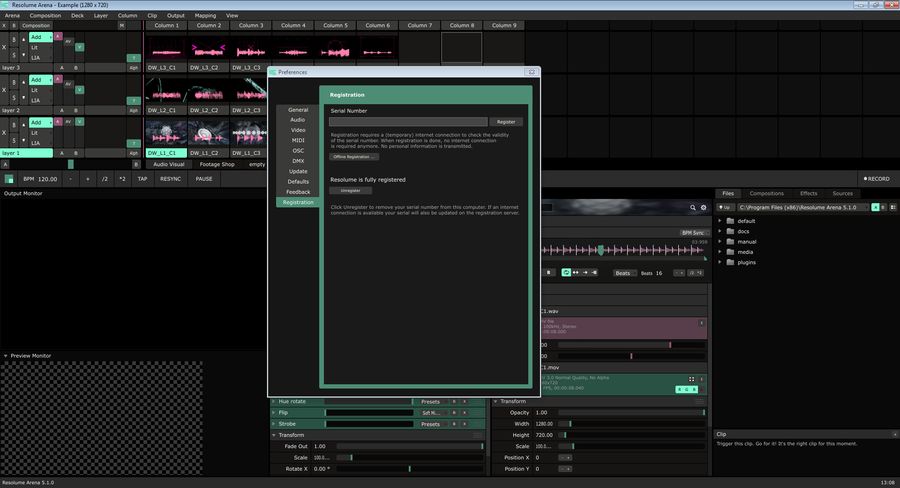Focus the Serial Number input field
The height and width of the screenshot is (488, 900).
point(408,122)
